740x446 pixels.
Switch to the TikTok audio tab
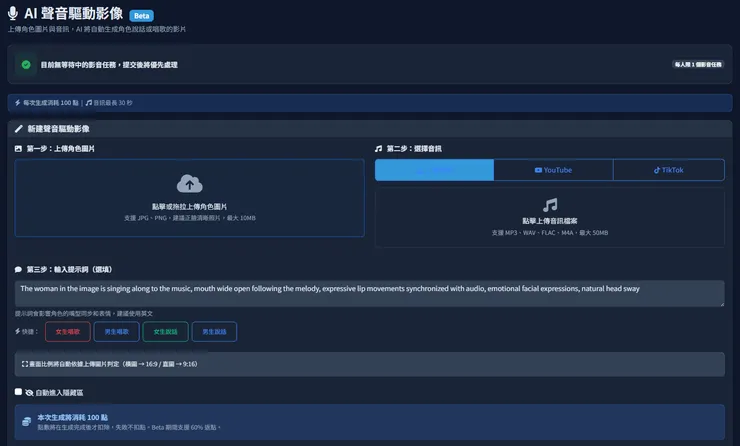pos(669,170)
